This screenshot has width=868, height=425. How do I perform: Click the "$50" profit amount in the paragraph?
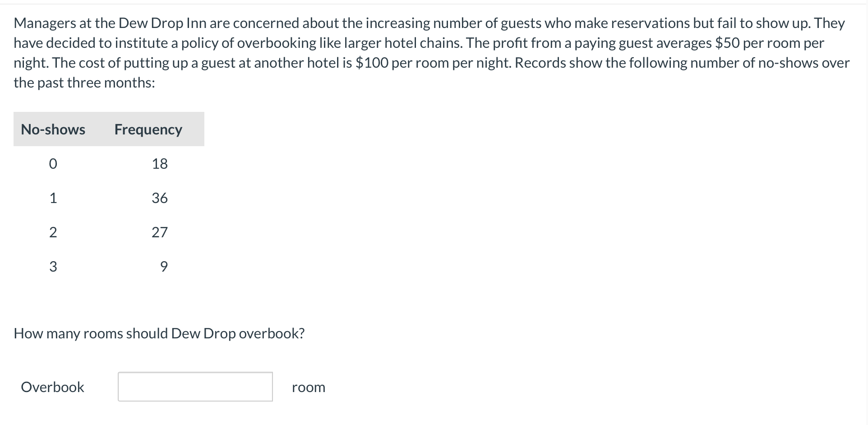[727, 43]
